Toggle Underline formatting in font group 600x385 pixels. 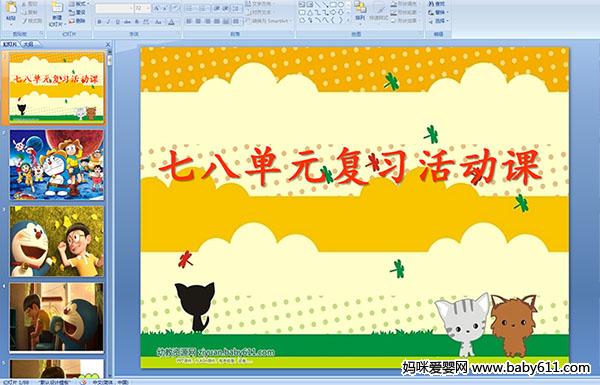pyautogui.click(x=117, y=22)
